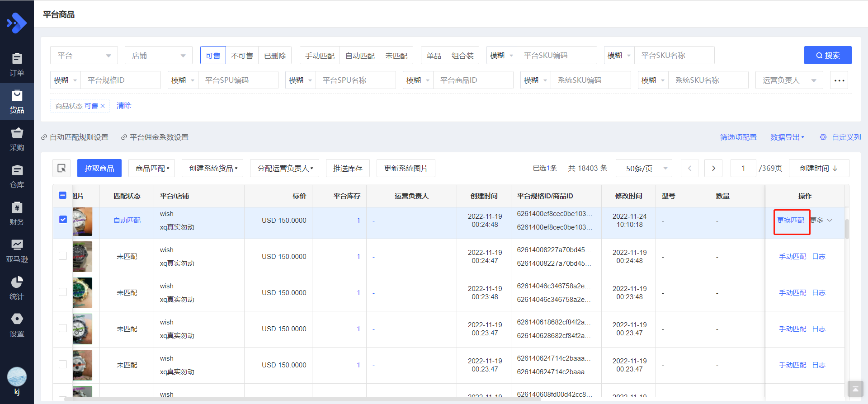
Task: Select the 可售 status tab
Action: pos(213,55)
